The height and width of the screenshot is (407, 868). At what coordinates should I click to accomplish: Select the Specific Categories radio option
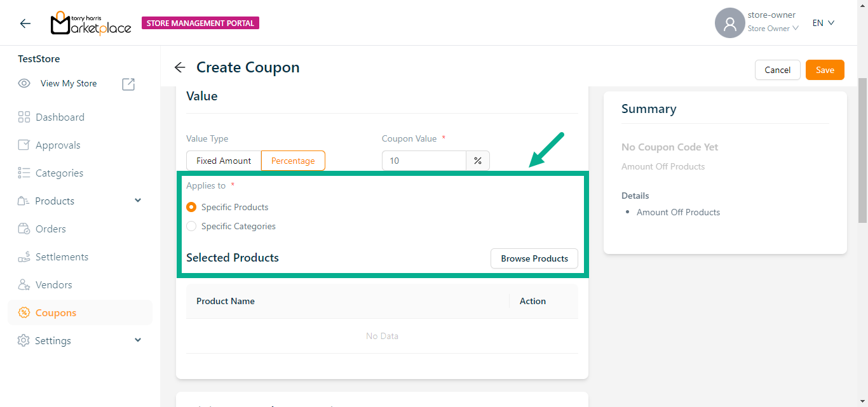(x=191, y=226)
